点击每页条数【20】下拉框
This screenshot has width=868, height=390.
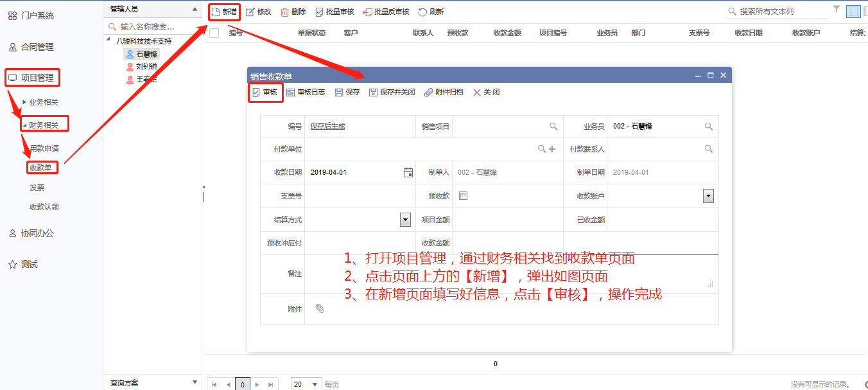(306, 384)
